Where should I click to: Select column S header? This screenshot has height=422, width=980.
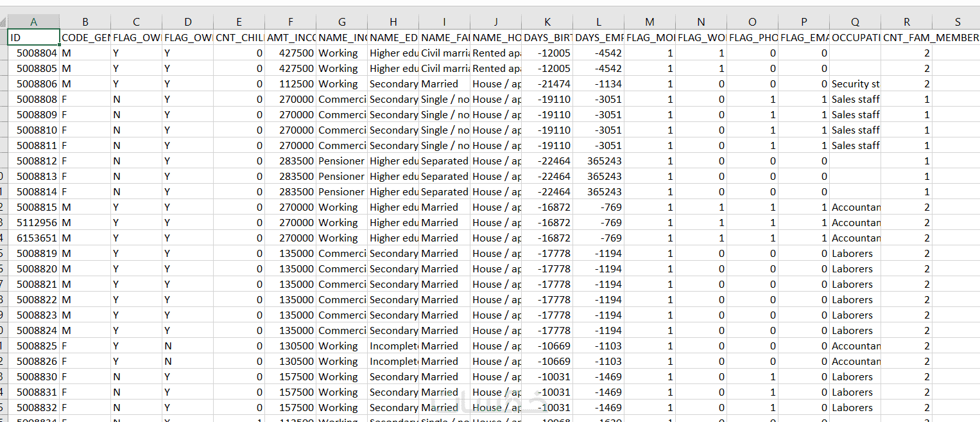click(956, 22)
